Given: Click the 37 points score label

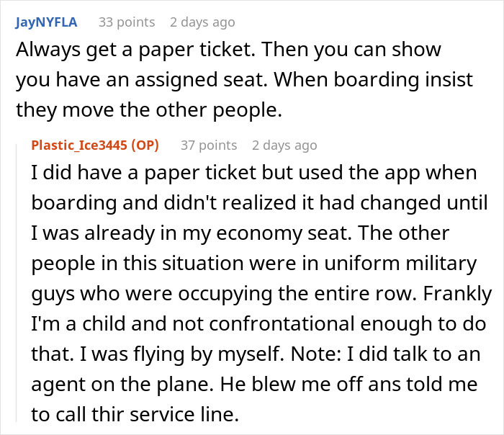Looking at the screenshot, I should pos(208,145).
